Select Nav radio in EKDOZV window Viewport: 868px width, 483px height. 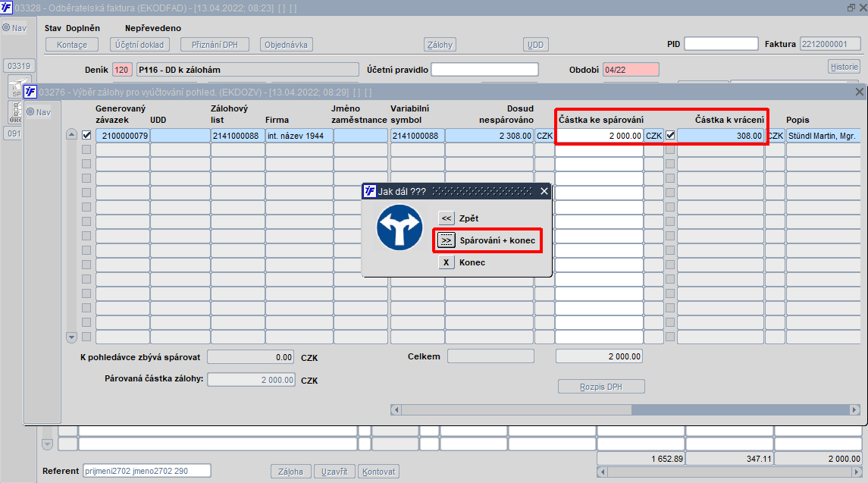pos(30,112)
